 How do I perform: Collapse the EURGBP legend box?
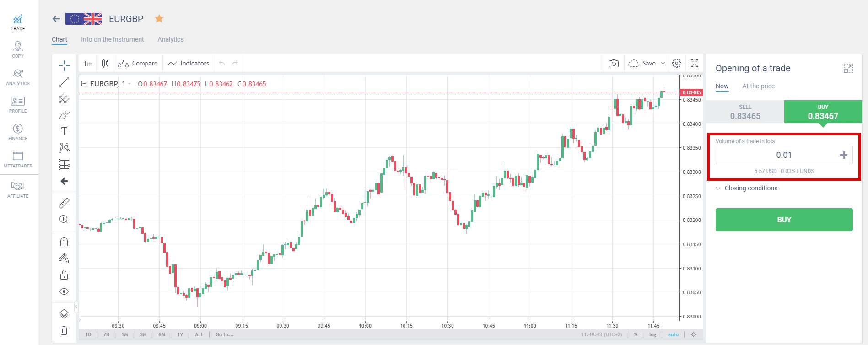(x=84, y=84)
